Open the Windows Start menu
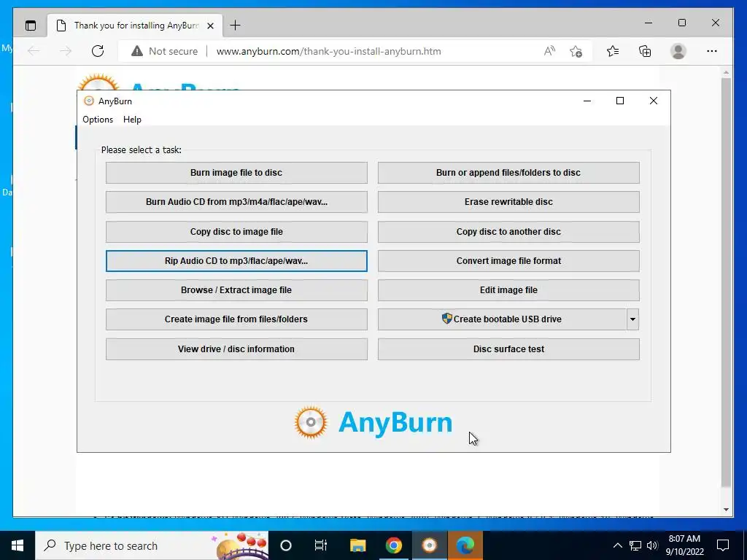This screenshot has height=560, width=747. [18, 545]
